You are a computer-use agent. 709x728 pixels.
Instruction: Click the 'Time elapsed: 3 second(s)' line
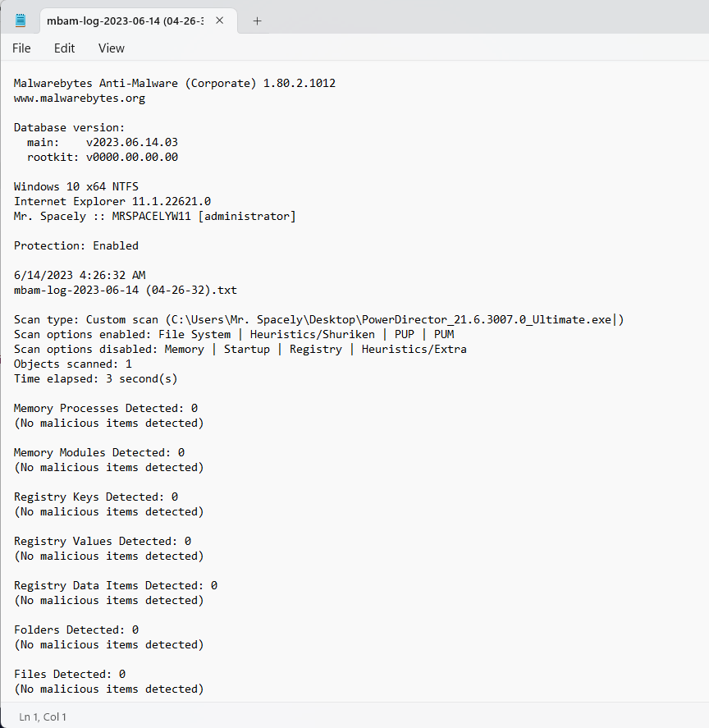click(x=96, y=379)
